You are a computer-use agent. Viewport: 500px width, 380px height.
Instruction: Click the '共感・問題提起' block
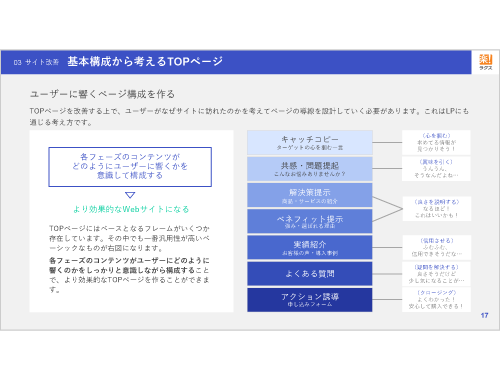310,169
